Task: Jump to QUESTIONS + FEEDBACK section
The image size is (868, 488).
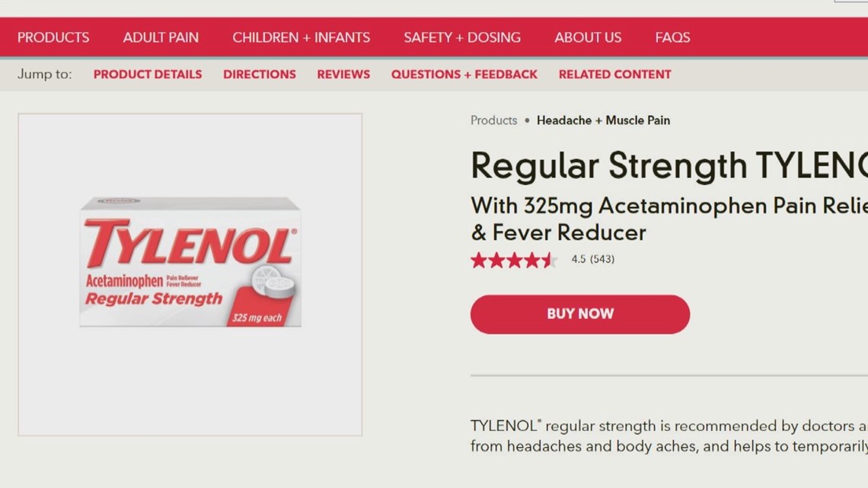Action: click(464, 74)
